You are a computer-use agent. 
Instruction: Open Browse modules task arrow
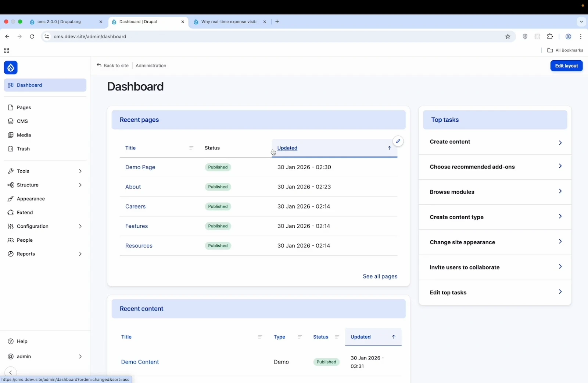pyautogui.click(x=560, y=191)
